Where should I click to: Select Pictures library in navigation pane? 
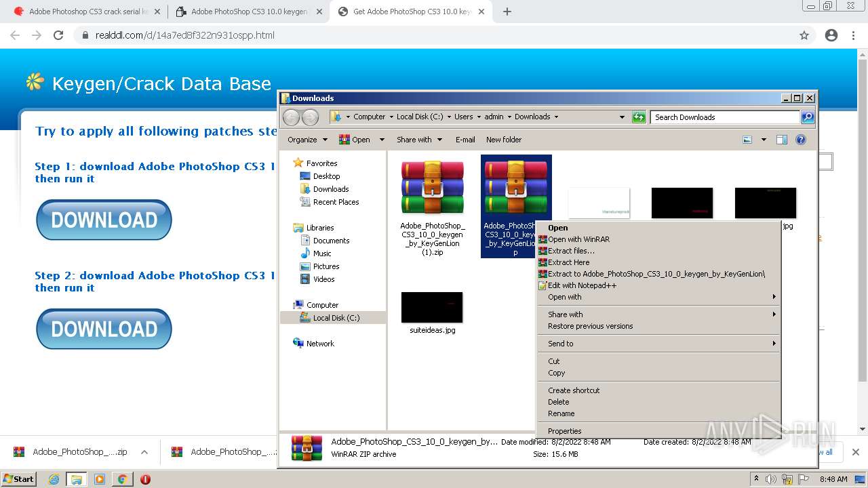(x=326, y=266)
